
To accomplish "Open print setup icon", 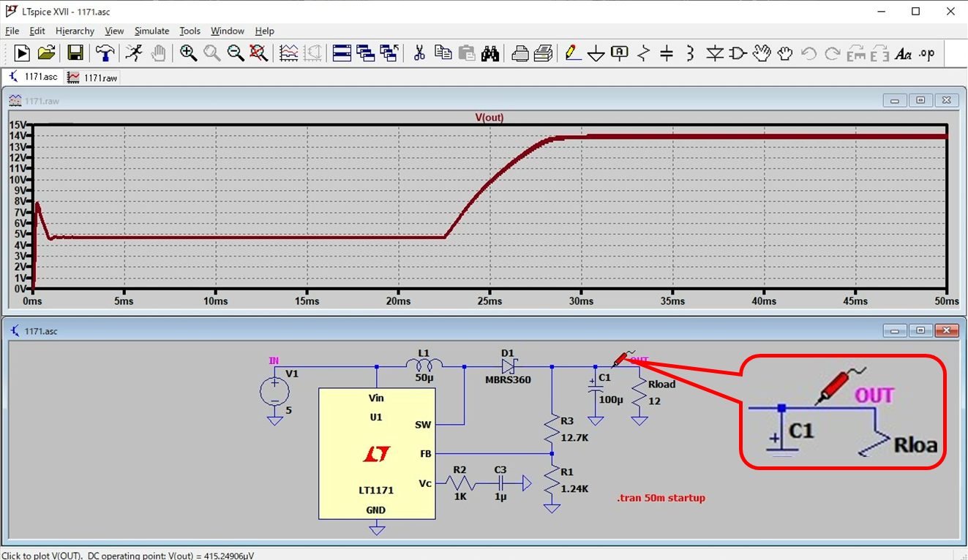I will (520, 53).
